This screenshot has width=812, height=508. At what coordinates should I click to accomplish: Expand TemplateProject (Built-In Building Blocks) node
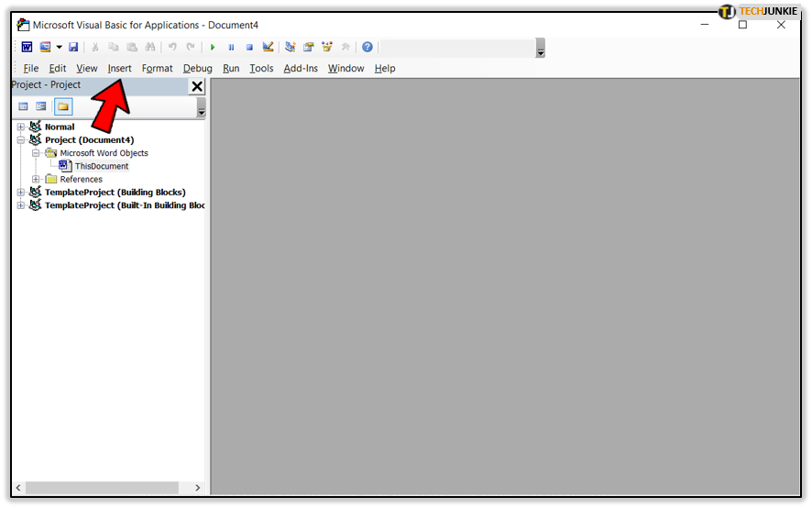point(21,205)
